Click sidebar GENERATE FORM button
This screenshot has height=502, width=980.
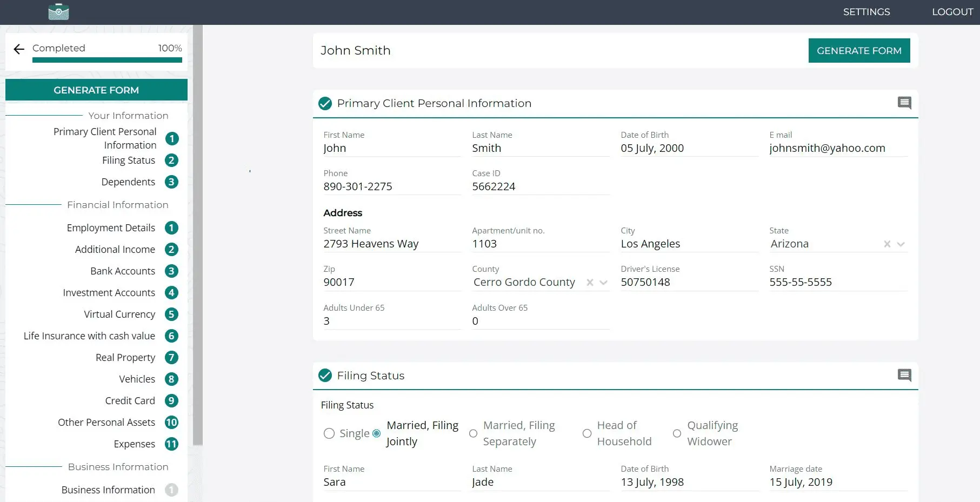(x=96, y=90)
